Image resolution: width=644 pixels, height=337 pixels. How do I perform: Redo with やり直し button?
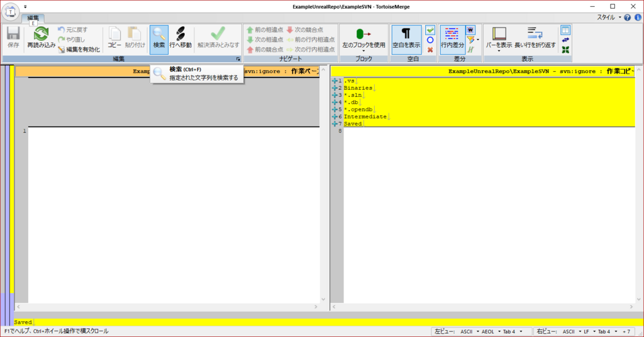72,40
